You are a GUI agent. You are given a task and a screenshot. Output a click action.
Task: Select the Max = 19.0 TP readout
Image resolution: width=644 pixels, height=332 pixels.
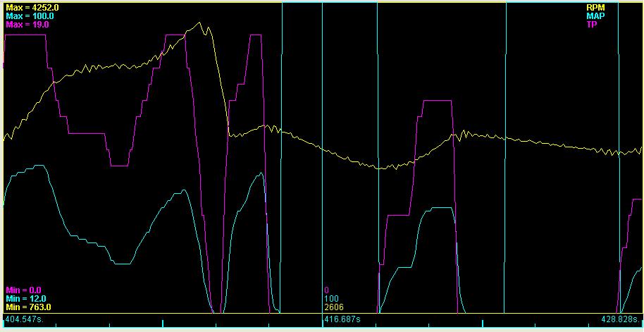pyautogui.click(x=27, y=24)
